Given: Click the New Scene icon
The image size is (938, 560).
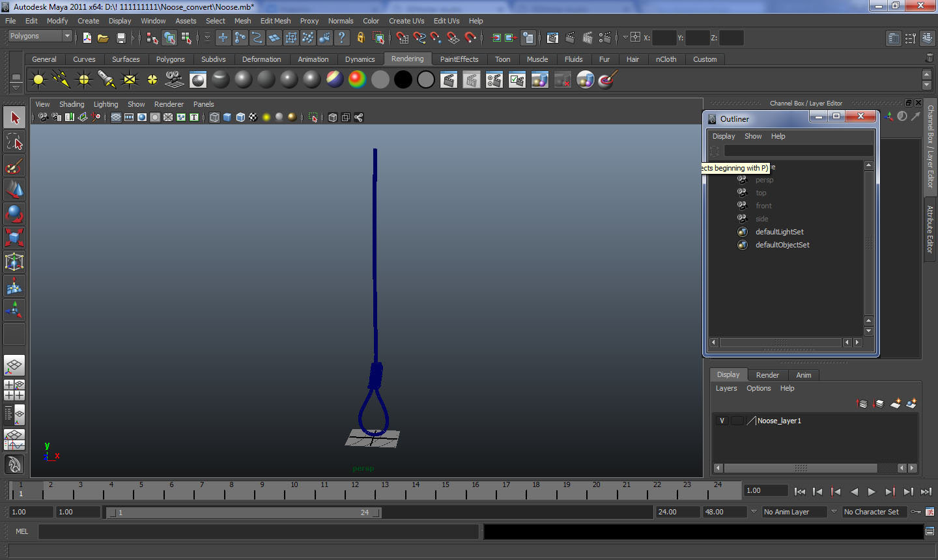Looking at the screenshot, I should point(87,38).
